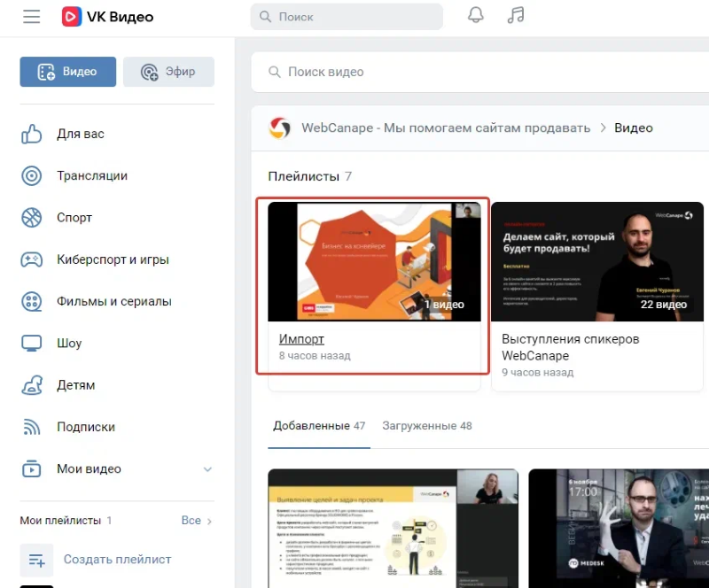Viewport: 709px width, 588px height.
Task: Expand the Мои видео chevron
Action: (x=207, y=469)
